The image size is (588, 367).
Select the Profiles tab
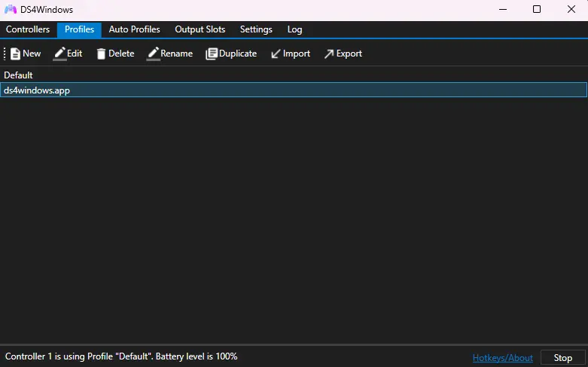[79, 29]
